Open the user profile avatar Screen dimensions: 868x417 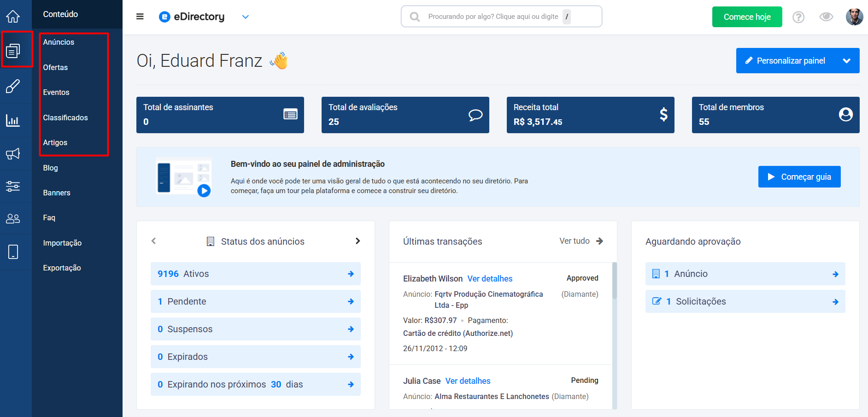(x=854, y=17)
